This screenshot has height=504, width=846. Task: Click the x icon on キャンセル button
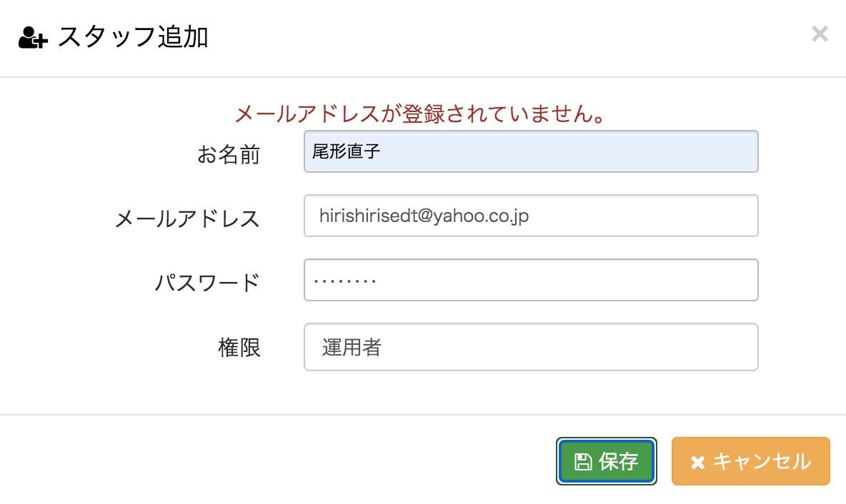697,463
